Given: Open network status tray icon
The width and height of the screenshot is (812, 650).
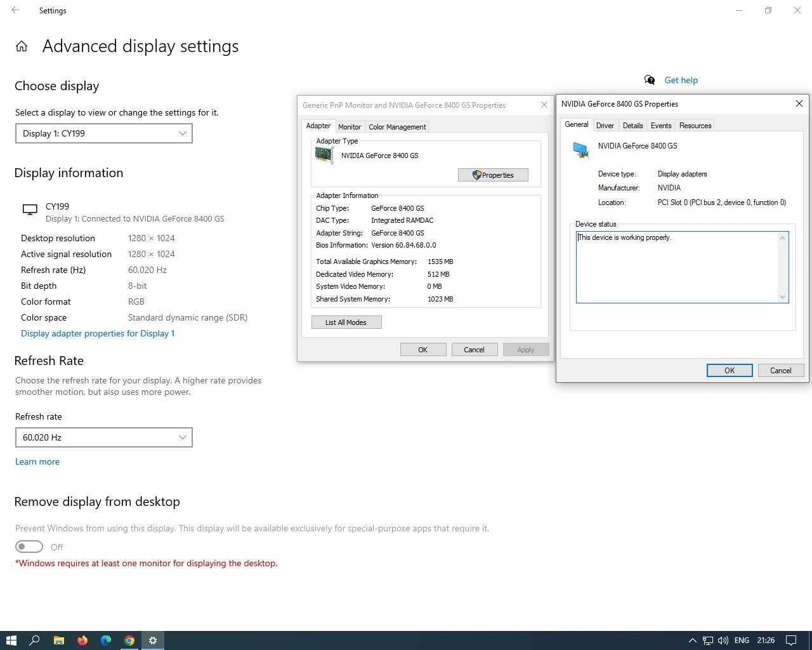Looking at the screenshot, I should pyautogui.click(x=708, y=640).
